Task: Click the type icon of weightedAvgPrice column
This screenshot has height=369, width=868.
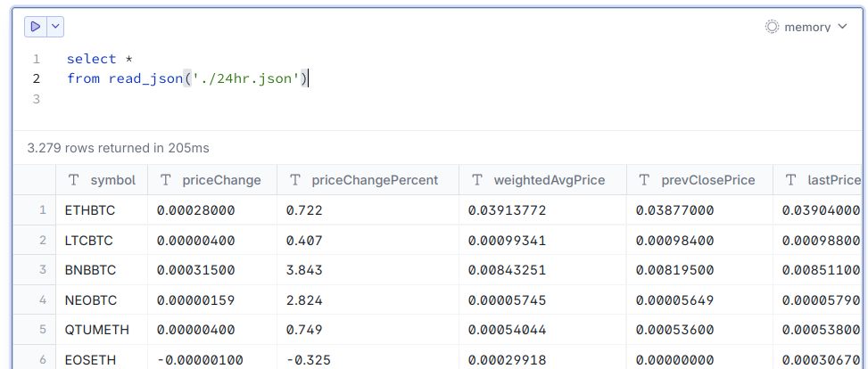Action: (x=477, y=180)
